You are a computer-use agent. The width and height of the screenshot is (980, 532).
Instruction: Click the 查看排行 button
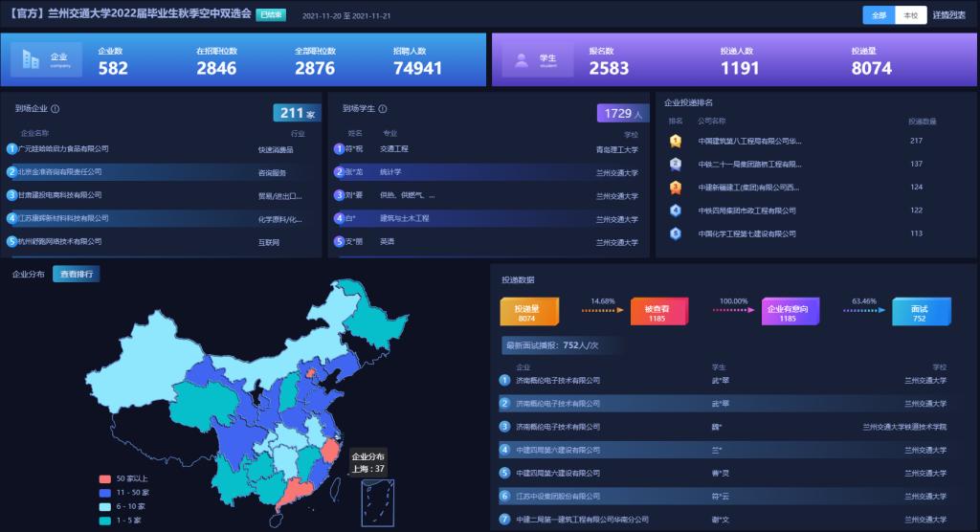pyautogui.click(x=76, y=274)
